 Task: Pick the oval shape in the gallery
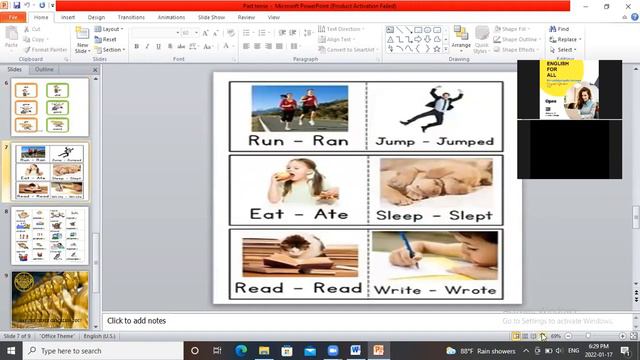427,30
